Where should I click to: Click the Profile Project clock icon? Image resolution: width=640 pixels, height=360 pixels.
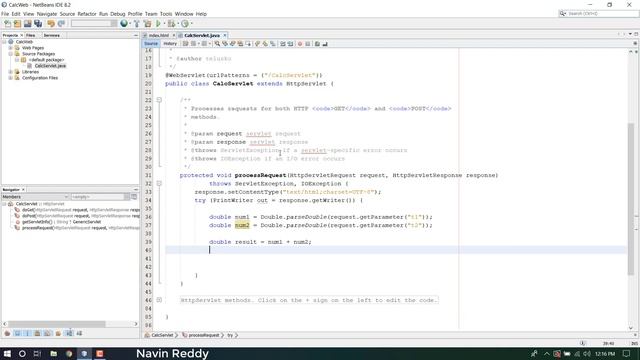[185, 24]
